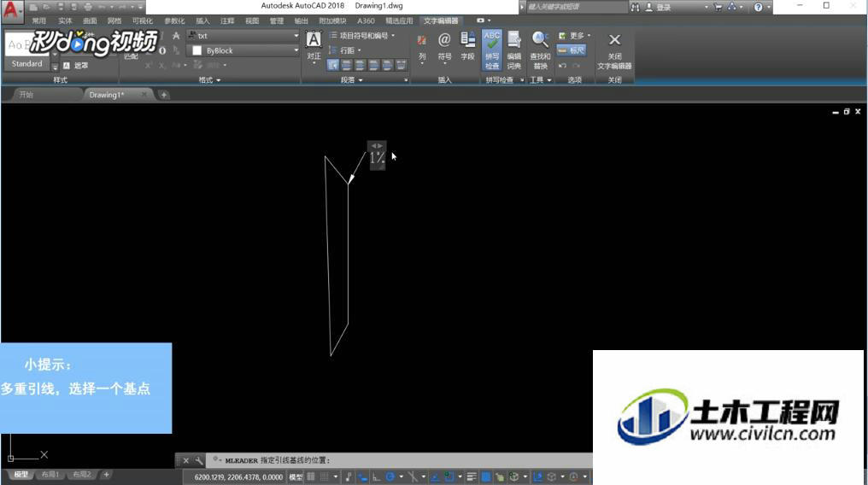Open the command line customize wrench
The width and height of the screenshot is (868, 485).
click(199, 460)
